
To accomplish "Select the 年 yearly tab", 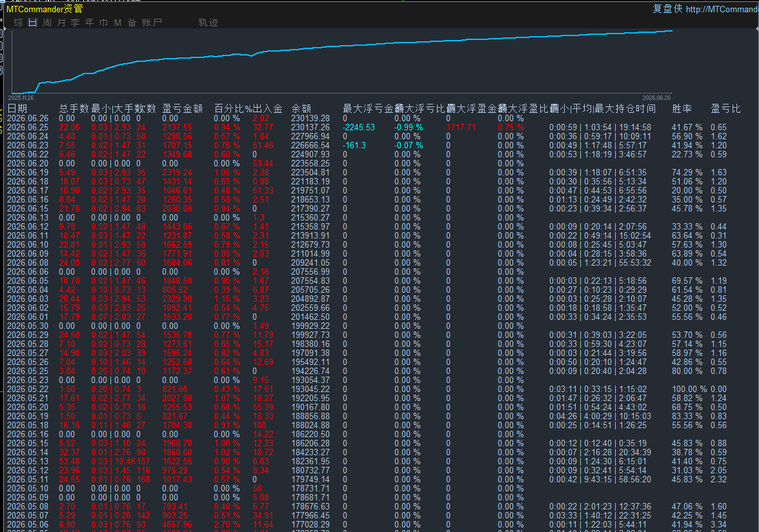I will (89, 23).
